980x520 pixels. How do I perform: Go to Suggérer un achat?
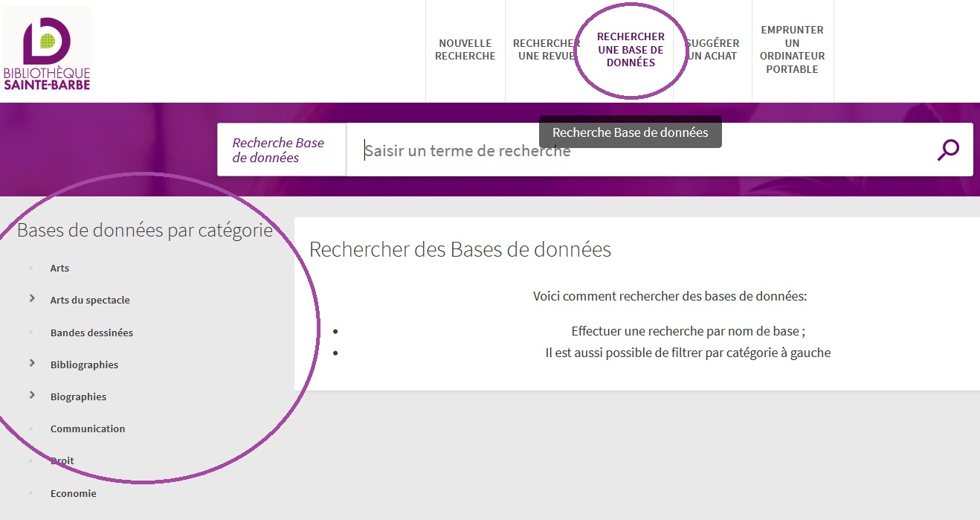[712, 50]
